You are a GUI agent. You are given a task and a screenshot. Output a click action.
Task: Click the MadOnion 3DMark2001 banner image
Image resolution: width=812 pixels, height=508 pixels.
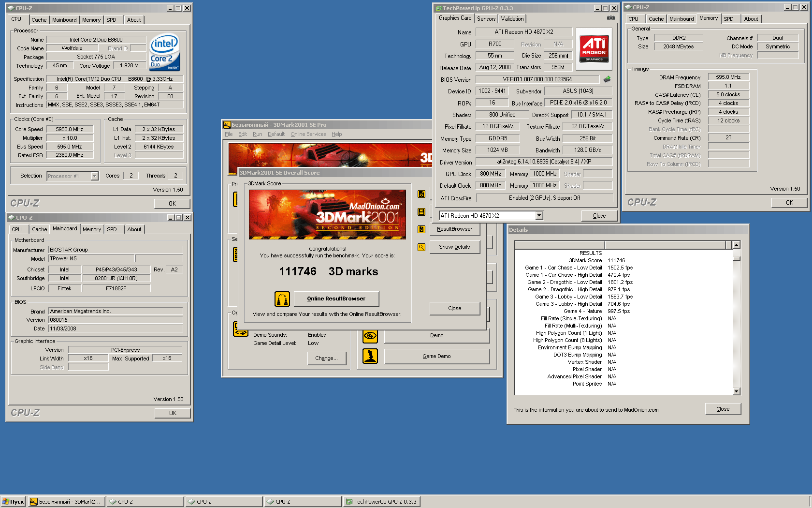click(x=327, y=214)
